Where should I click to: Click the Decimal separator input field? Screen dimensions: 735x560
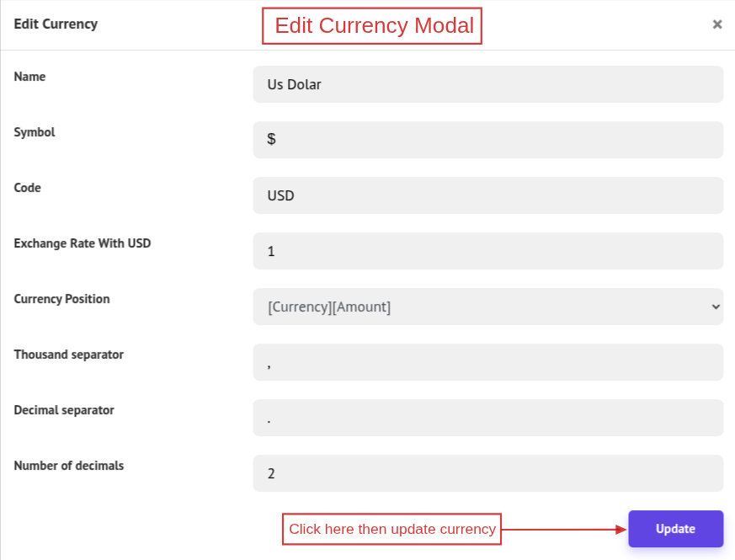pyautogui.click(x=487, y=418)
